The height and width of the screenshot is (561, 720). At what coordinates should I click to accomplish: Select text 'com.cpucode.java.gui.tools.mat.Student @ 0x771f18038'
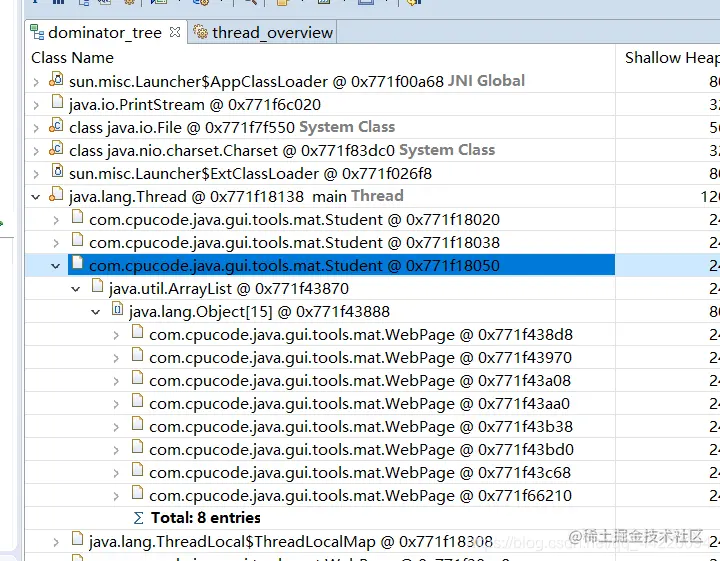point(294,243)
